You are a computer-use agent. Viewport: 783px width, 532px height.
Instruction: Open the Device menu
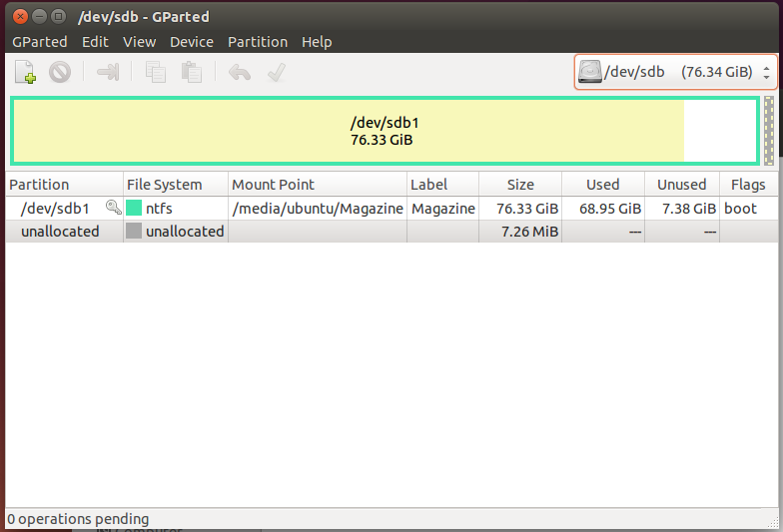pyautogui.click(x=192, y=42)
